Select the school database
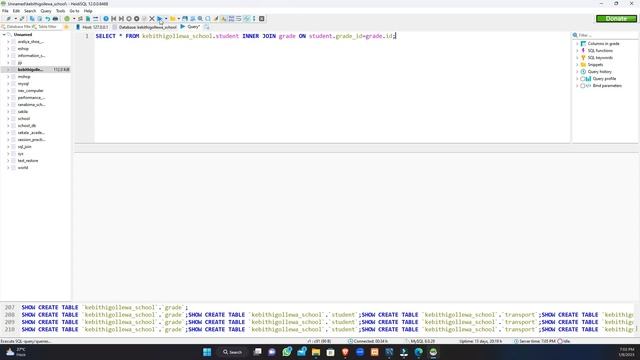Screen dimensions: 640x360 24,119
